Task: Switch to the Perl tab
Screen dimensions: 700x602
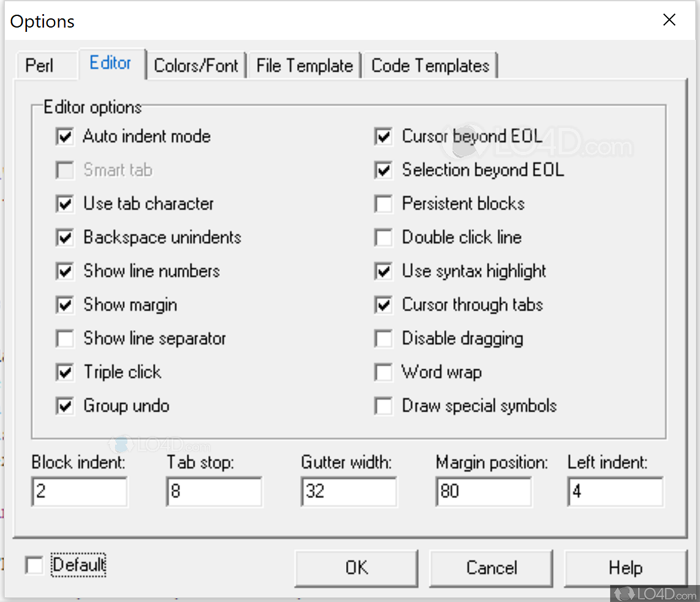Action: coord(39,66)
